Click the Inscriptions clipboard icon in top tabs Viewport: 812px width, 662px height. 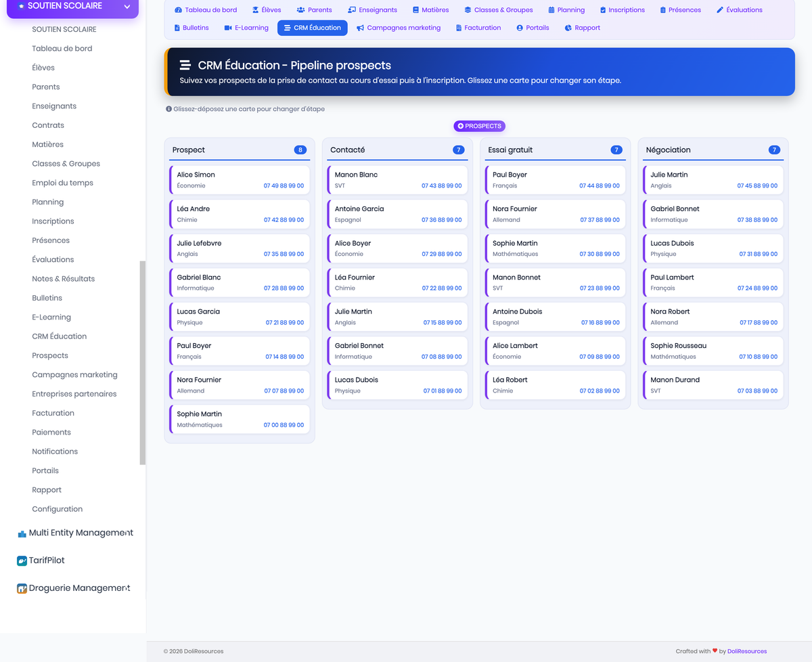603,10
